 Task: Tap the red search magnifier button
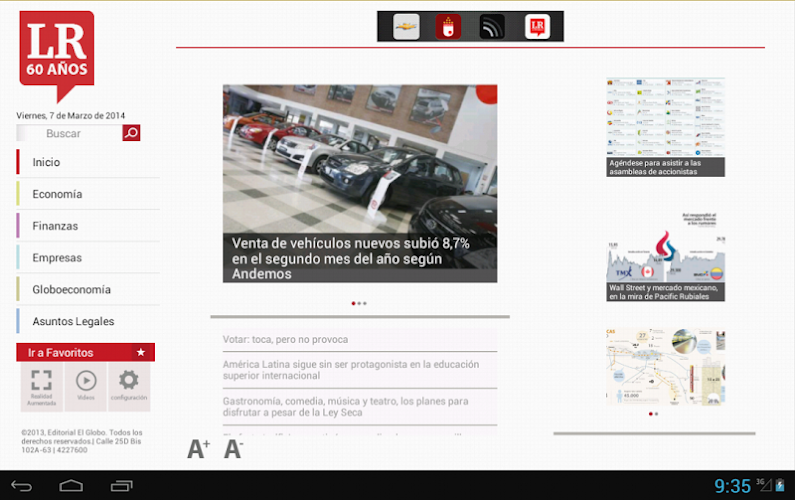(131, 133)
